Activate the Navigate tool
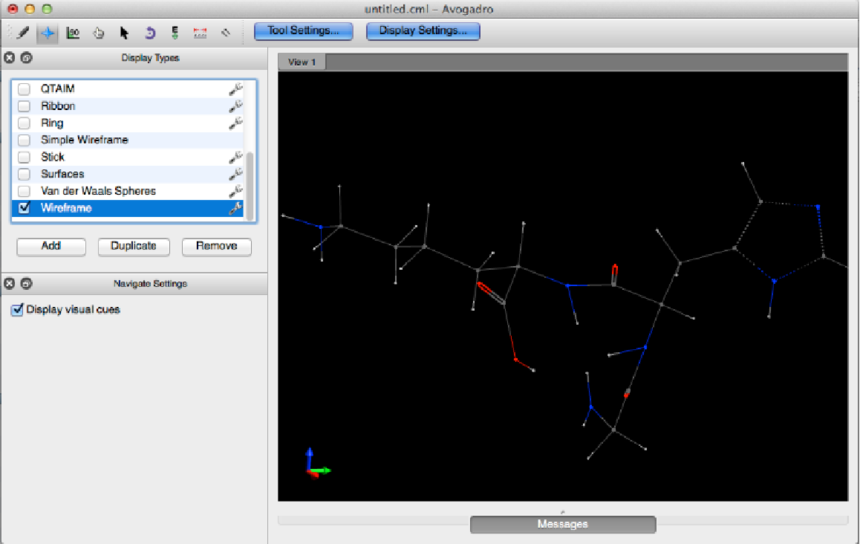The height and width of the screenshot is (544, 860). (47, 32)
